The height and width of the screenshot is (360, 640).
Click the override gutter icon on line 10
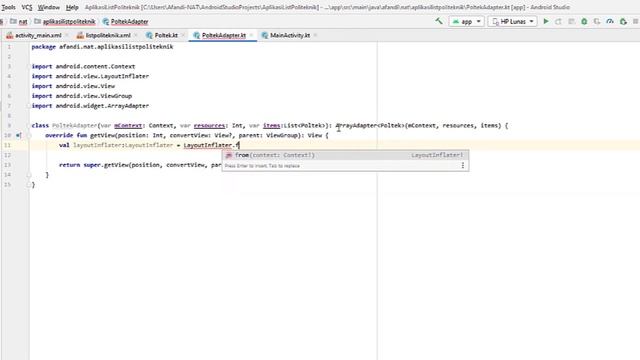[x=18, y=136]
